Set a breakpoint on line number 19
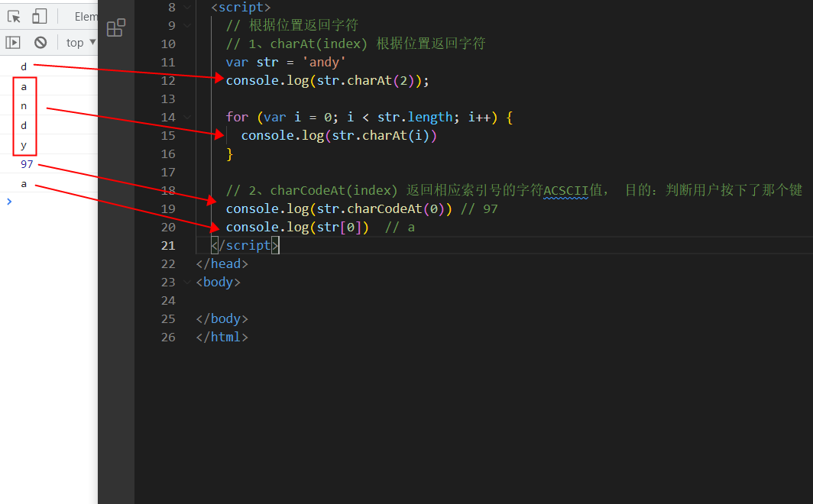 (x=168, y=208)
